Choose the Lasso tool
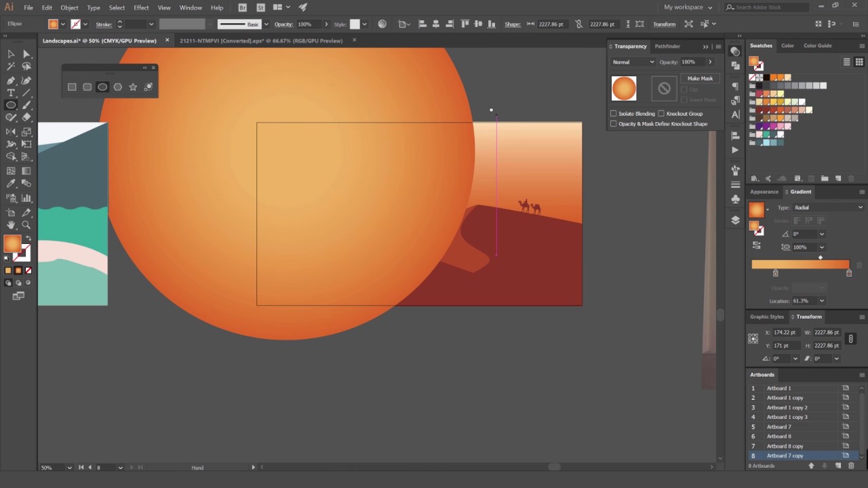This screenshot has width=868, height=488. (26, 66)
